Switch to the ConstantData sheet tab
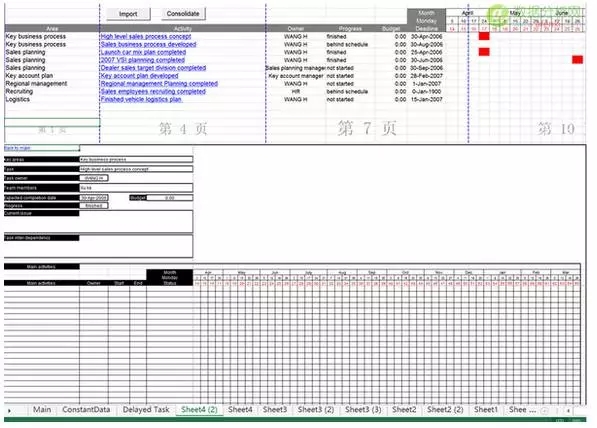597x428 pixels. (86, 410)
